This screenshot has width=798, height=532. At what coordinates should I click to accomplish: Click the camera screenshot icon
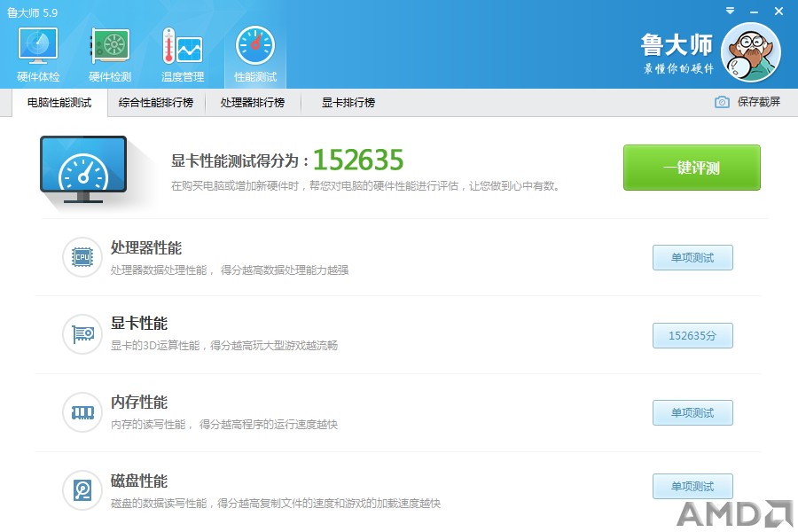pos(722,102)
